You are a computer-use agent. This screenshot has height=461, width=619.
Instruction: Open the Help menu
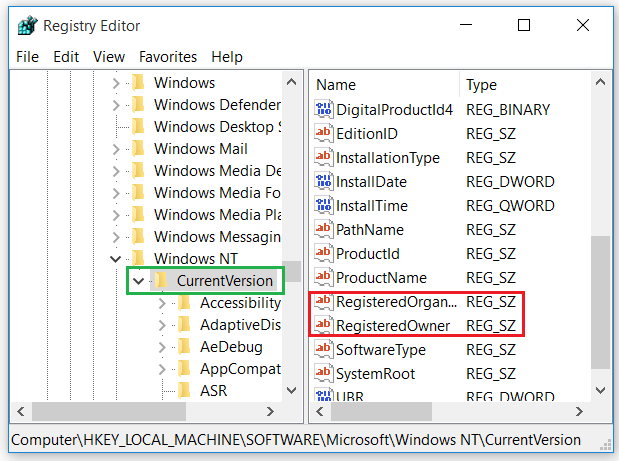[227, 57]
